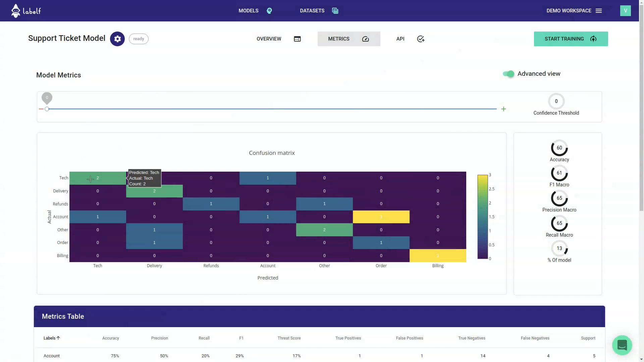This screenshot has width=644, height=362.
Task: Sort the table by Accuracy column
Action: point(110,338)
